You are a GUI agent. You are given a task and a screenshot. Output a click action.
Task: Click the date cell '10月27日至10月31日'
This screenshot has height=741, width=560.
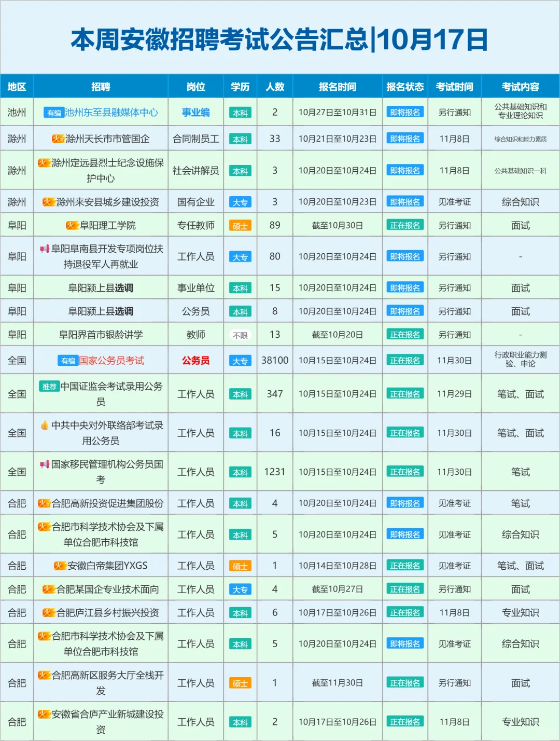click(338, 113)
